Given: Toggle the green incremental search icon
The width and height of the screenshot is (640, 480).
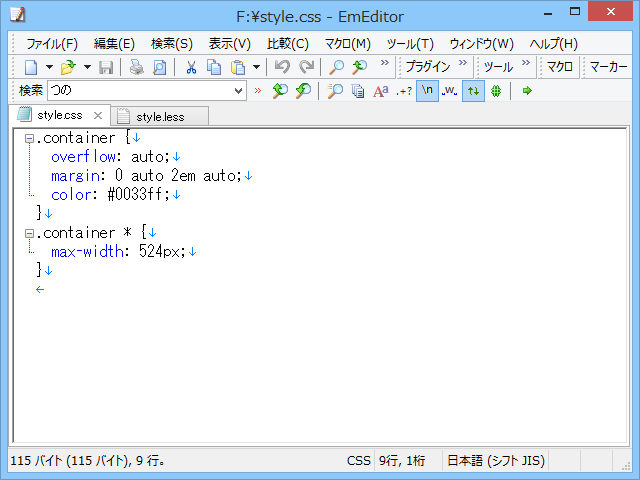Looking at the screenshot, I should [x=496, y=91].
